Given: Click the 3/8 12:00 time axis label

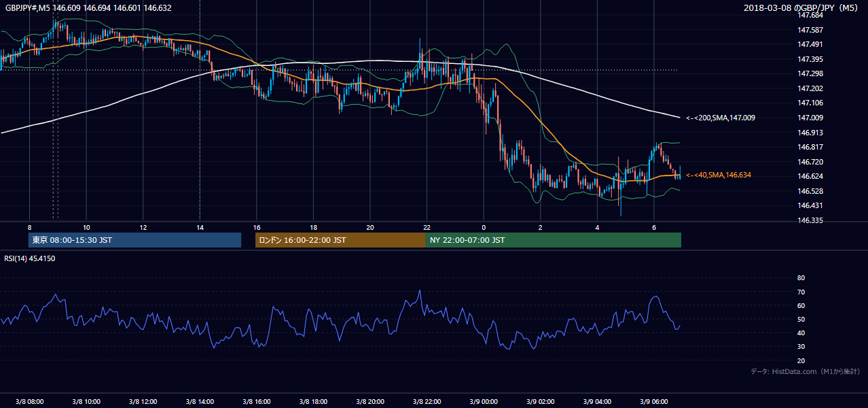Looking at the screenshot, I should (143, 401).
